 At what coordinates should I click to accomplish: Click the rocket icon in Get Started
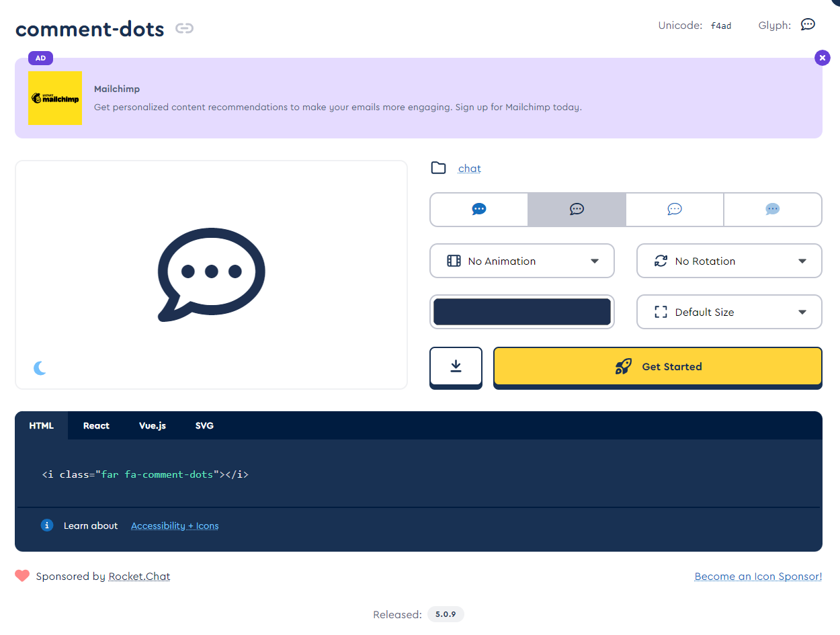[623, 366]
